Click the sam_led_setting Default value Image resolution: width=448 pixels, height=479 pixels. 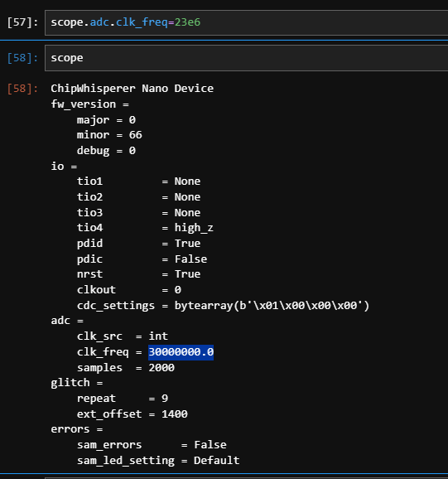click(217, 461)
